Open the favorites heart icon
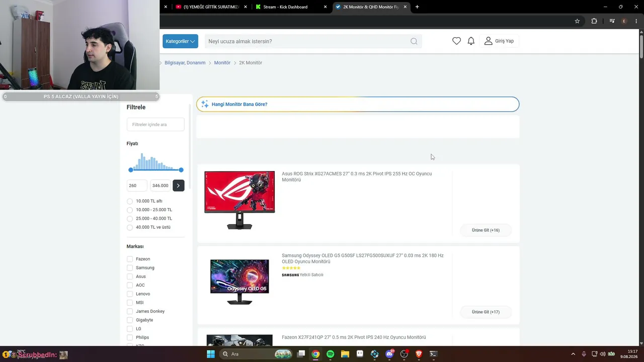This screenshot has width=644, height=362. click(456, 41)
